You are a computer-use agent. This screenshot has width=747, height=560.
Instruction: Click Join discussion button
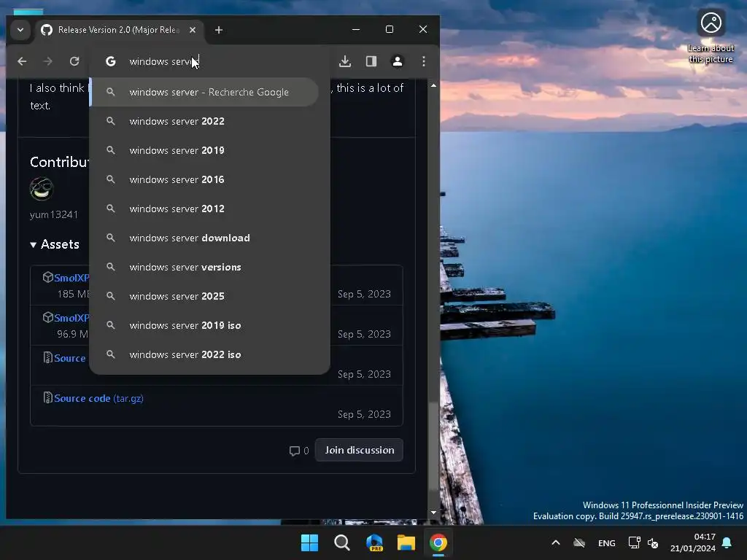click(359, 450)
